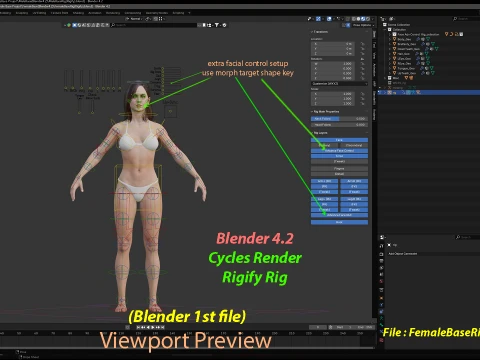Select Tongue_Geo in the outliner
This screenshot has height=360, width=480.
point(406,68)
